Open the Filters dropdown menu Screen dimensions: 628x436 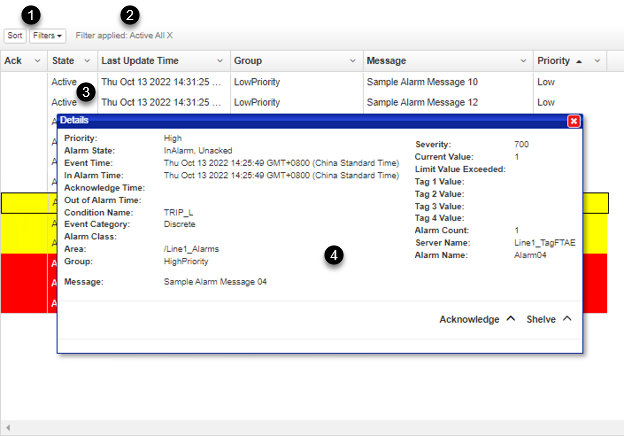coord(47,35)
